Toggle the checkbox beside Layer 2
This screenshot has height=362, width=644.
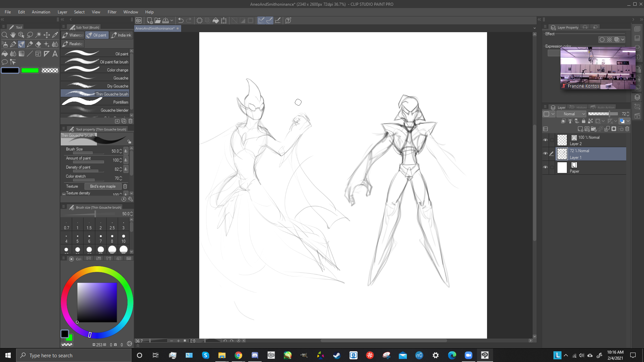point(552,140)
